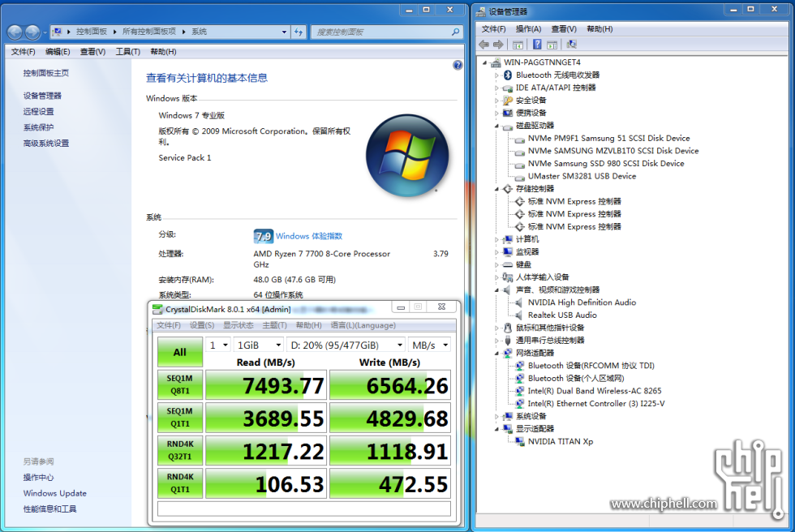Select NVMe PM9F1 Samsung 51 SCSI Disk Device
This screenshot has width=795, height=532.
pyautogui.click(x=608, y=138)
